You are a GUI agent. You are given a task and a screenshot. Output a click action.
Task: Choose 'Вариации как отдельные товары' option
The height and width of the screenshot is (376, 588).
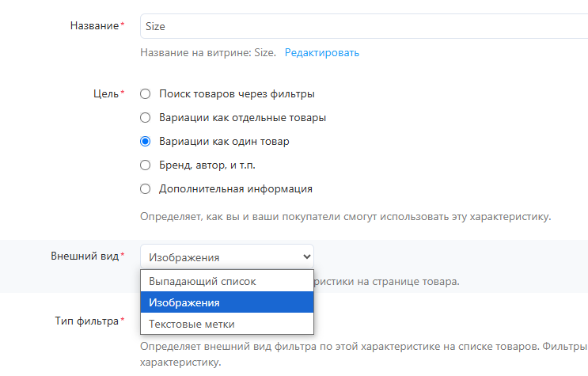pyautogui.click(x=145, y=117)
